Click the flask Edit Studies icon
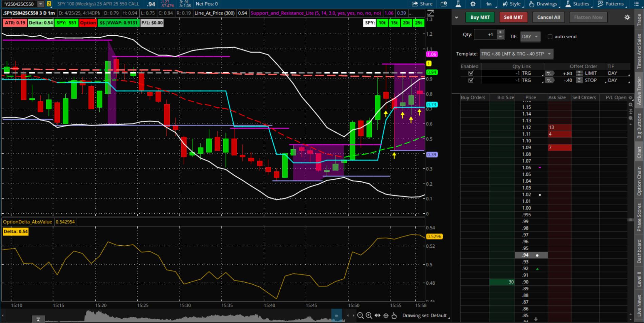This screenshot has height=323, width=644. (x=458, y=4)
